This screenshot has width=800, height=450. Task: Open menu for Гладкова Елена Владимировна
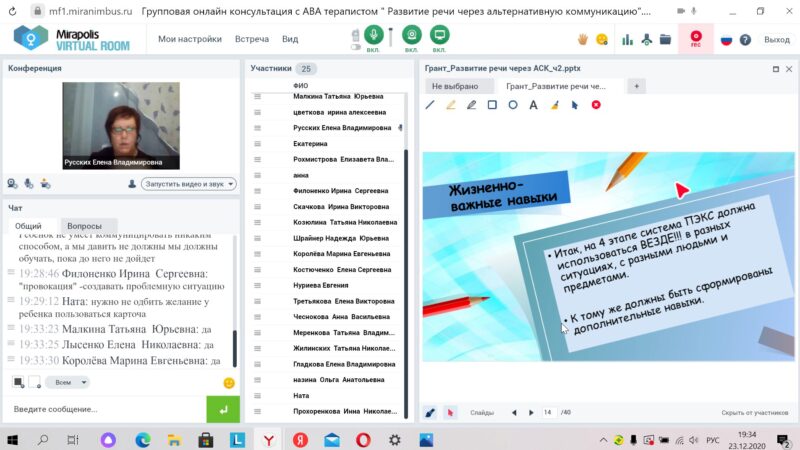point(257,364)
